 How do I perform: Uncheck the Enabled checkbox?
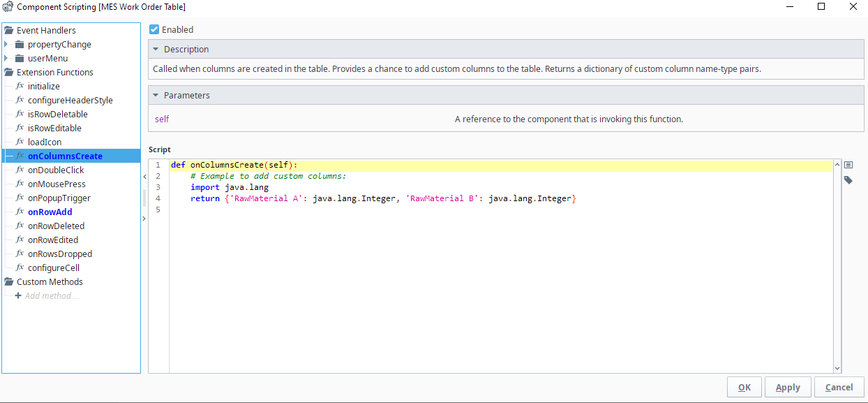[x=154, y=30]
